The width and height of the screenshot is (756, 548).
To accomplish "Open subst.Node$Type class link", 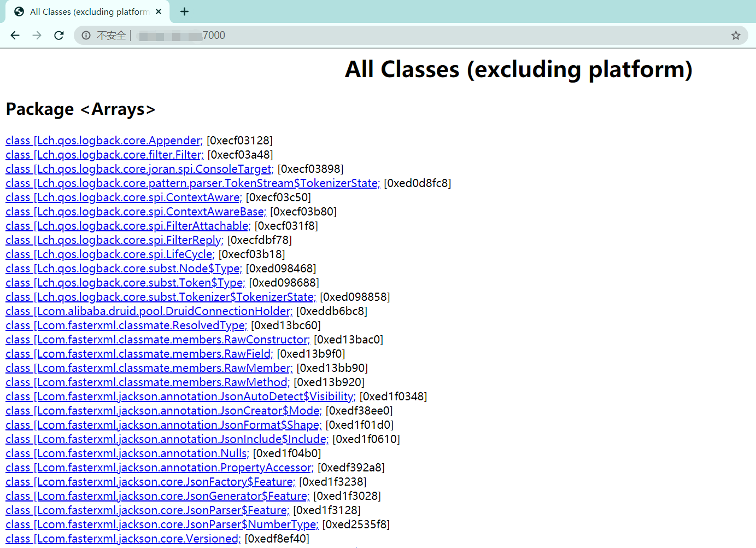I will 124,269.
